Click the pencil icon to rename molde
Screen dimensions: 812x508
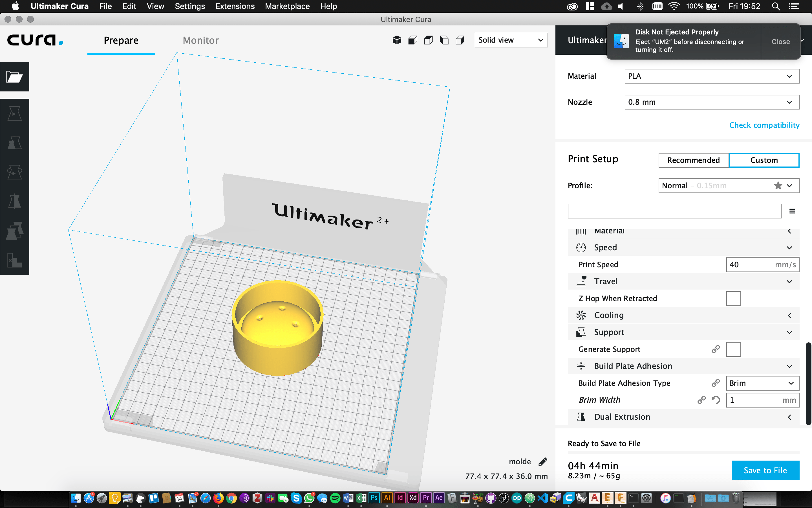pos(543,462)
